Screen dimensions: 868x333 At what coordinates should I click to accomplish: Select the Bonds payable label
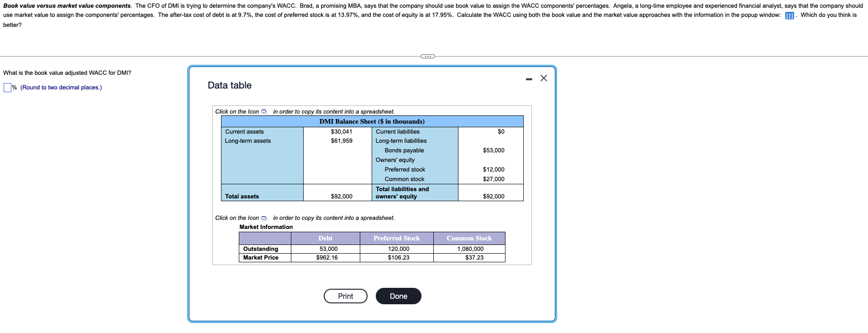point(404,151)
